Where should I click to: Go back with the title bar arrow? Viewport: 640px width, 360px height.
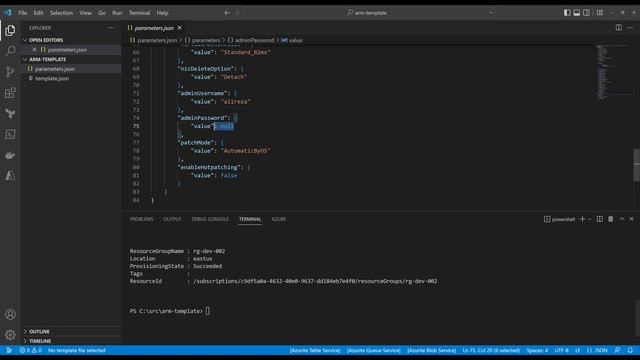[227, 13]
